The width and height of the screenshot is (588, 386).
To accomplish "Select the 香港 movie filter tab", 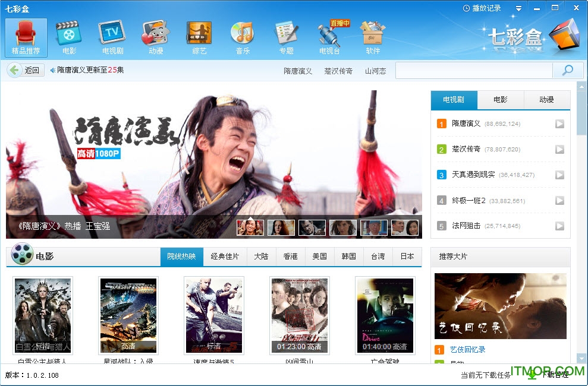I will click(x=291, y=257).
